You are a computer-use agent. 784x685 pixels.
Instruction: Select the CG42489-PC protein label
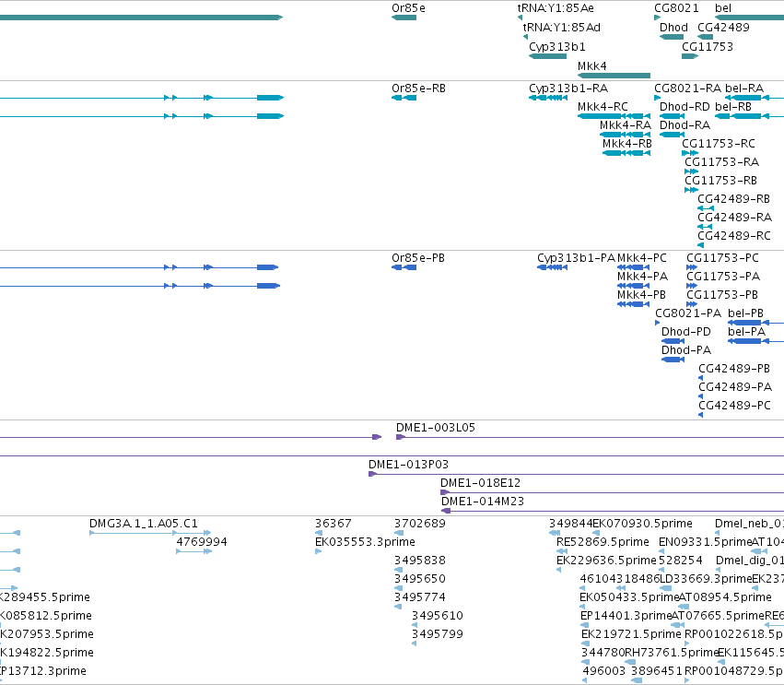coord(734,407)
